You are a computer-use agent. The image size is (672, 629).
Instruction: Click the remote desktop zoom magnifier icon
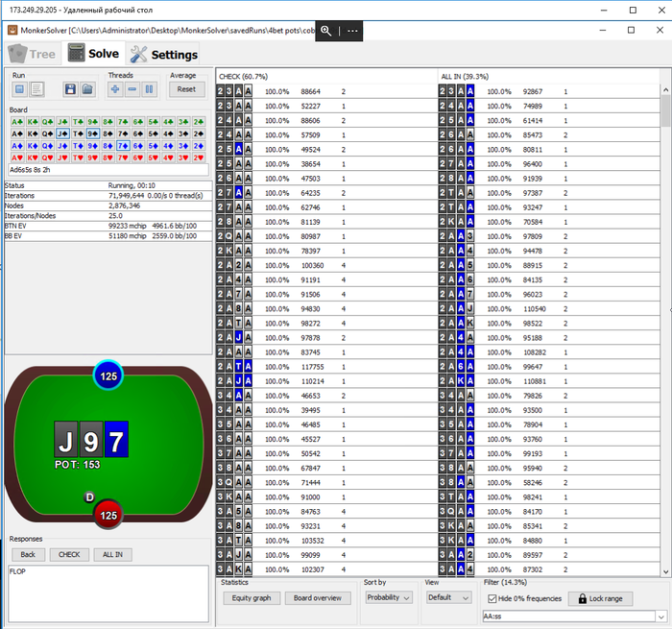pos(326,31)
